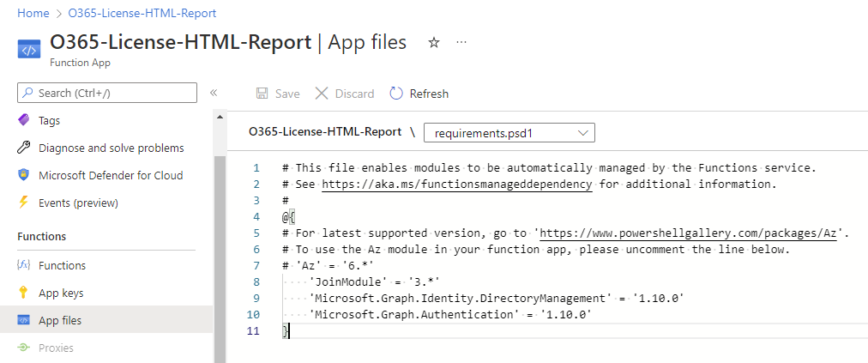Open the more options ellipsis menu
This screenshot has width=868, height=363.
pyautogui.click(x=461, y=43)
